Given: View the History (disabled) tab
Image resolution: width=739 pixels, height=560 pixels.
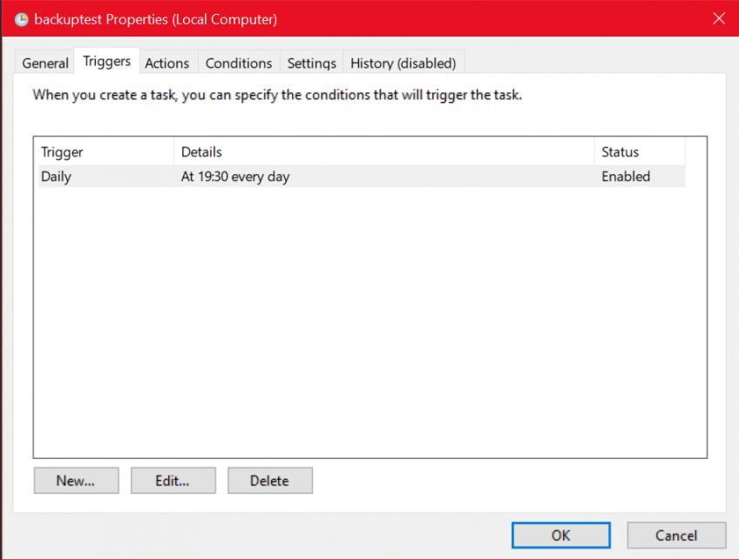Looking at the screenshot, I should click(x=403, y=63).
